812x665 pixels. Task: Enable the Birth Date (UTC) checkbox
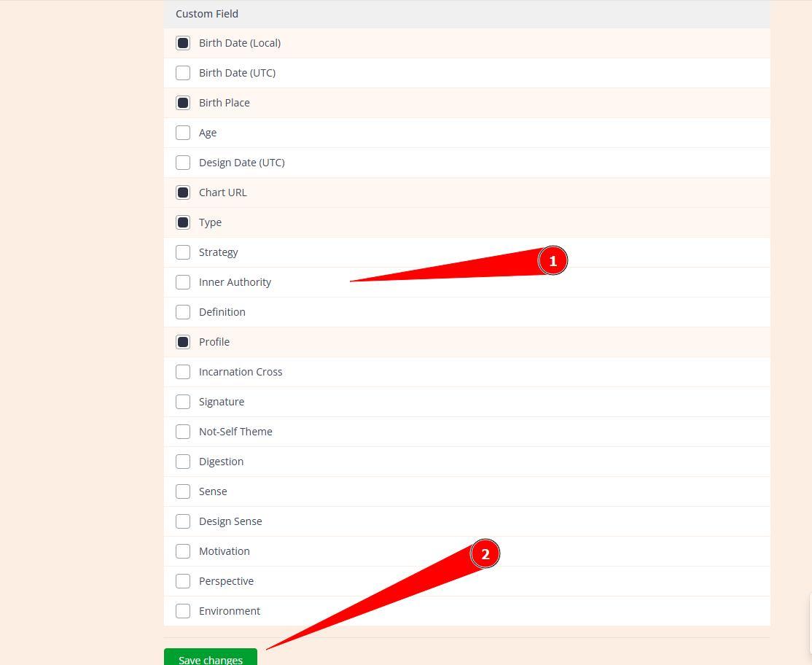point(183,73)
